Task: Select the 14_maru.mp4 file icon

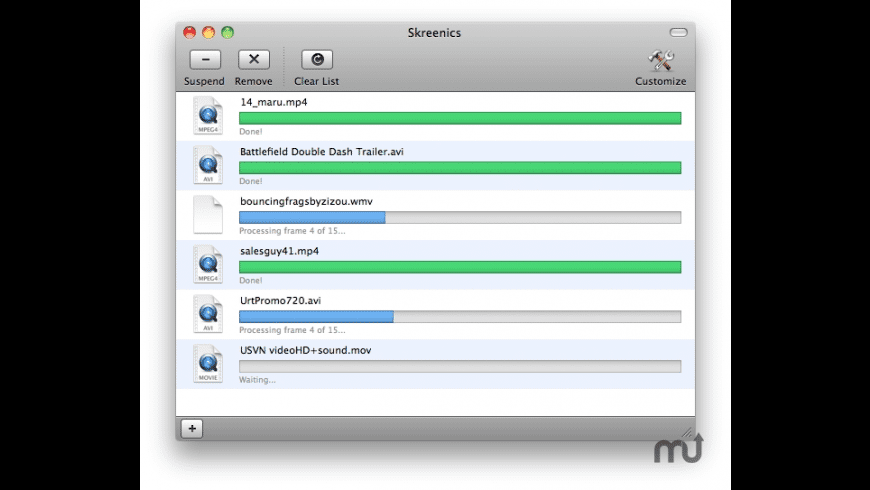Action: click(x=208, y=115)
